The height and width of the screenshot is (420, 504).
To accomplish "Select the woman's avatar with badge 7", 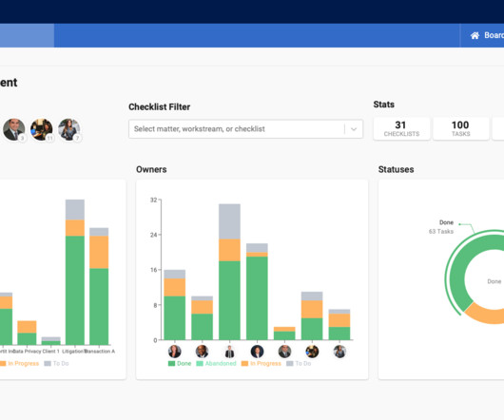I will pos(69,129).
